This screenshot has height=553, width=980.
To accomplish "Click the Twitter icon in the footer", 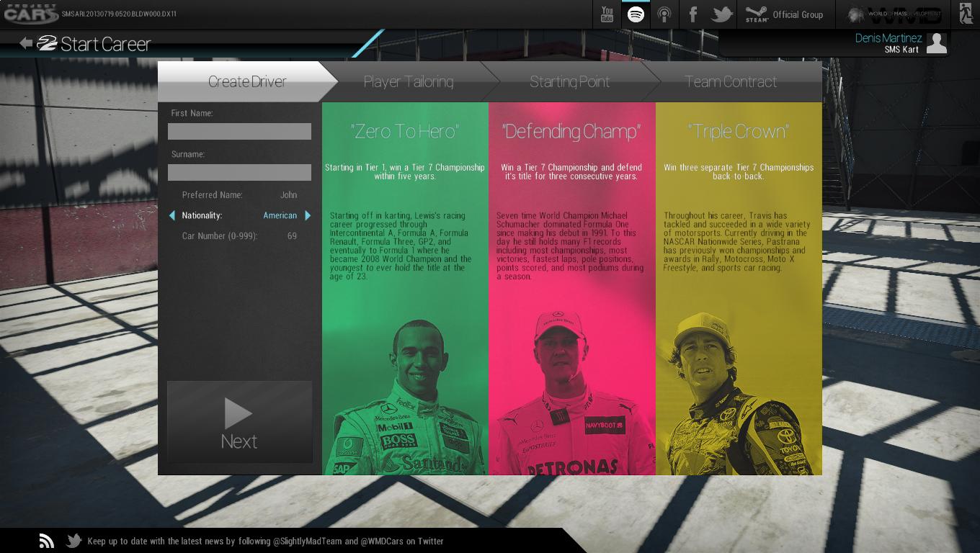I will point(73,541).
